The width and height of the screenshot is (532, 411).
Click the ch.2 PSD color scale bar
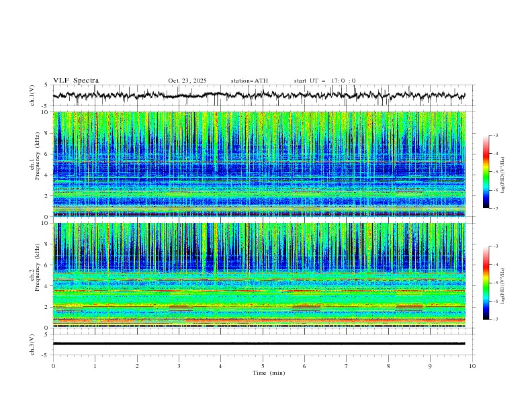click(x=486, y=283)
